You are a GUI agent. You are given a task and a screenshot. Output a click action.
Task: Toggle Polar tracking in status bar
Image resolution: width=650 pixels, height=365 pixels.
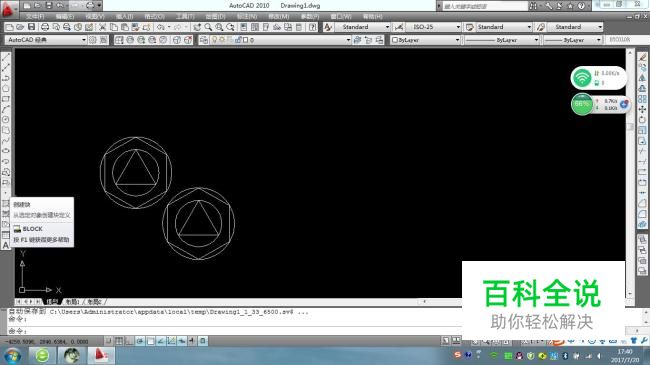tap(140, 341)
